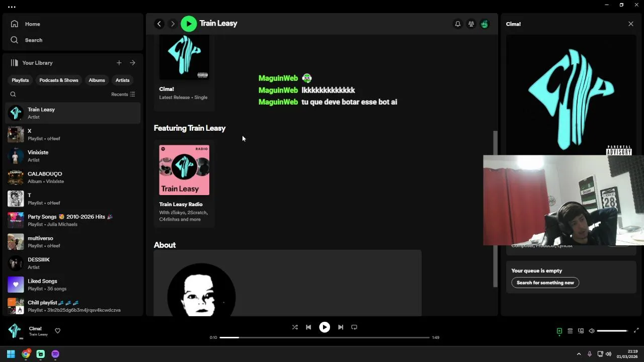Show hidden system tray icons
Image resolution: width=644 pixels, height=362 pixels.
coord(579,354)
